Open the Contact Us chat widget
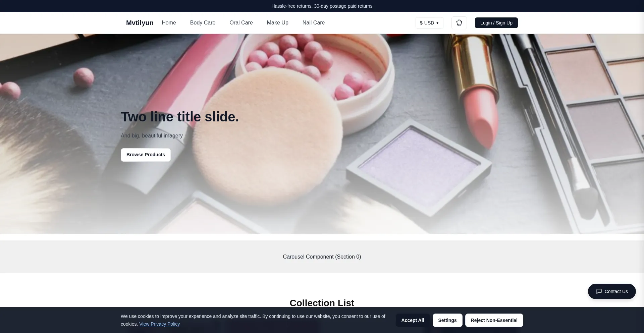 611,291
